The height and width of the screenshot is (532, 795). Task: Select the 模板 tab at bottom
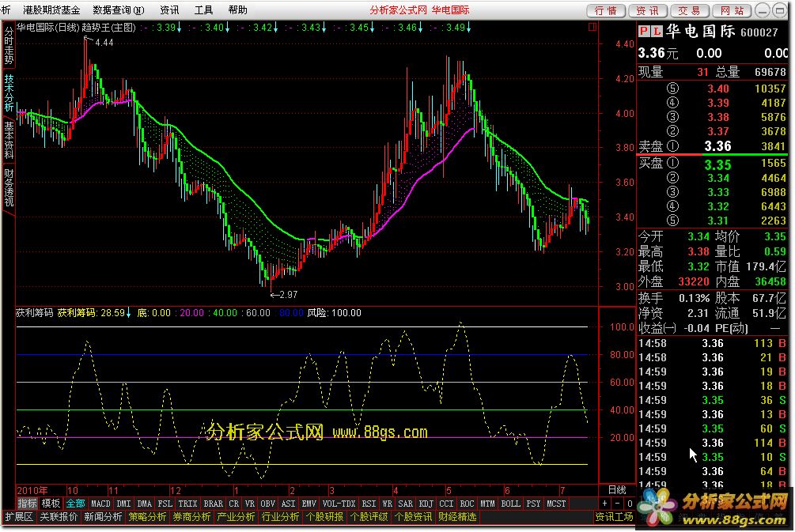pyautogui.click(x=51, y=504)
